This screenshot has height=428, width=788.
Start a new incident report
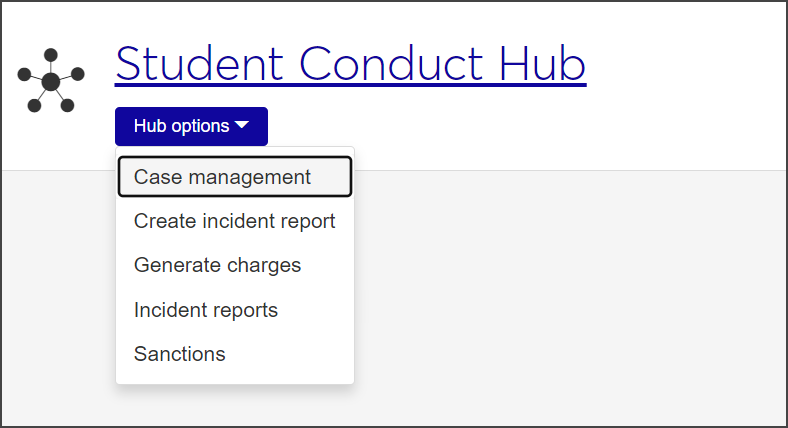[234, 221]
